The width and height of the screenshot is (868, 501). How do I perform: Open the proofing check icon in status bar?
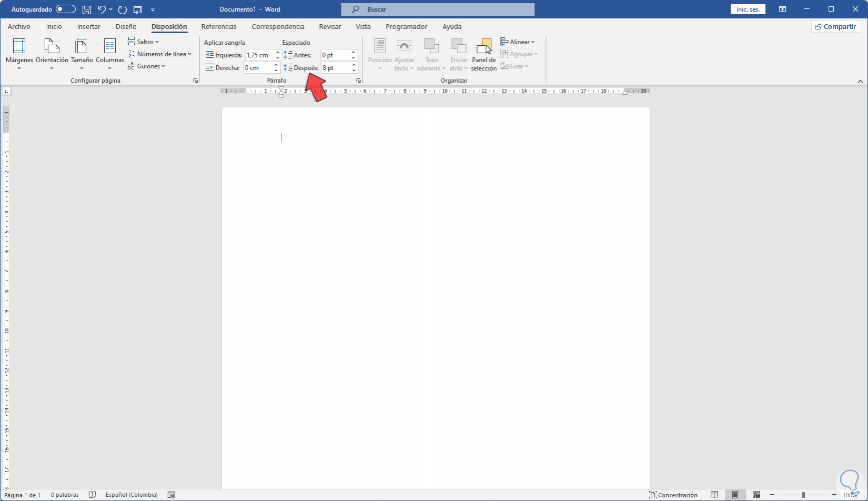coord(93,495)
